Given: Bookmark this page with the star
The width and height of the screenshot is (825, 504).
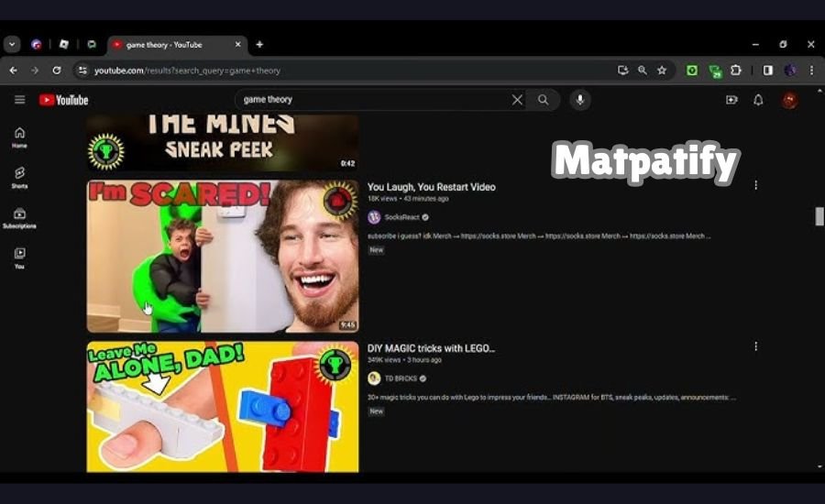Looking at the screenshot, I should pyautogui.click(x=662, y=70).
